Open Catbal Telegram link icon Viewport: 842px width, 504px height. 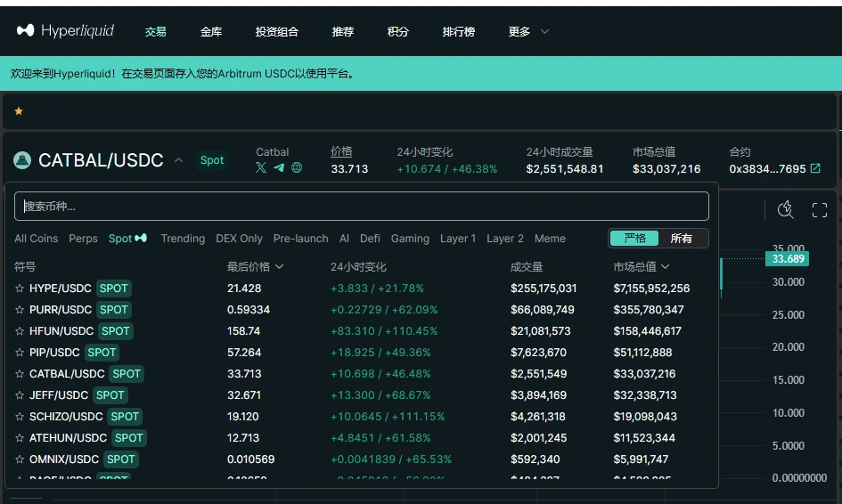[x=279, y=167]
